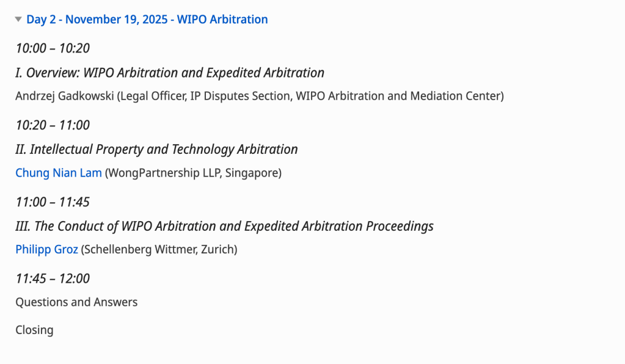The width and height of the screenshot is (625, 364).
Task: Click the 10:00 – 10:20 time slot
Action: (53, 48)
